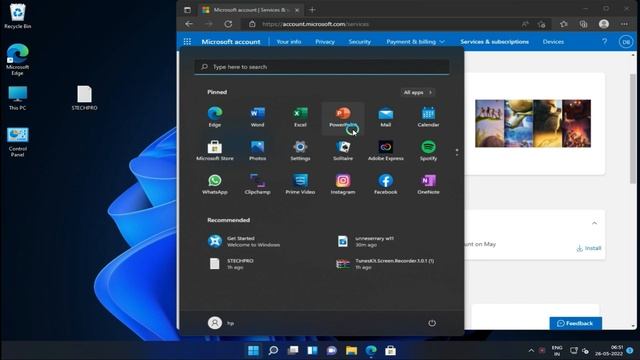Click the Microsoft account title link
Screen dimensions: 640x360
pos(231,42)
